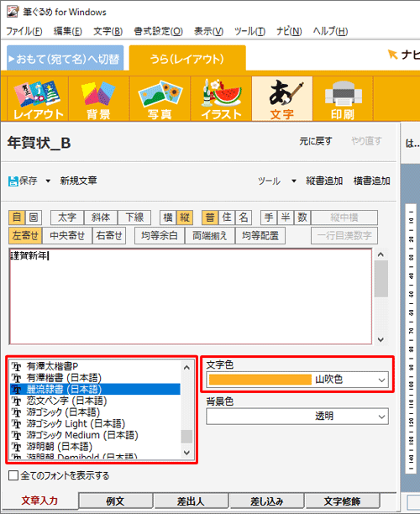Image resolution: width=420 pixels, height=514 pixels.
Task: Toggle the 半 half-width button
Action: click(x=286, y=218)
